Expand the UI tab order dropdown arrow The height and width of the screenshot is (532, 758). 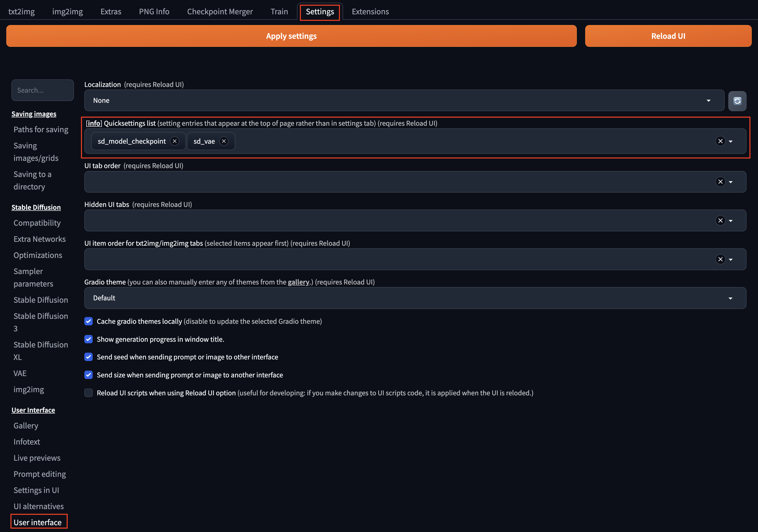click(731, 182)
